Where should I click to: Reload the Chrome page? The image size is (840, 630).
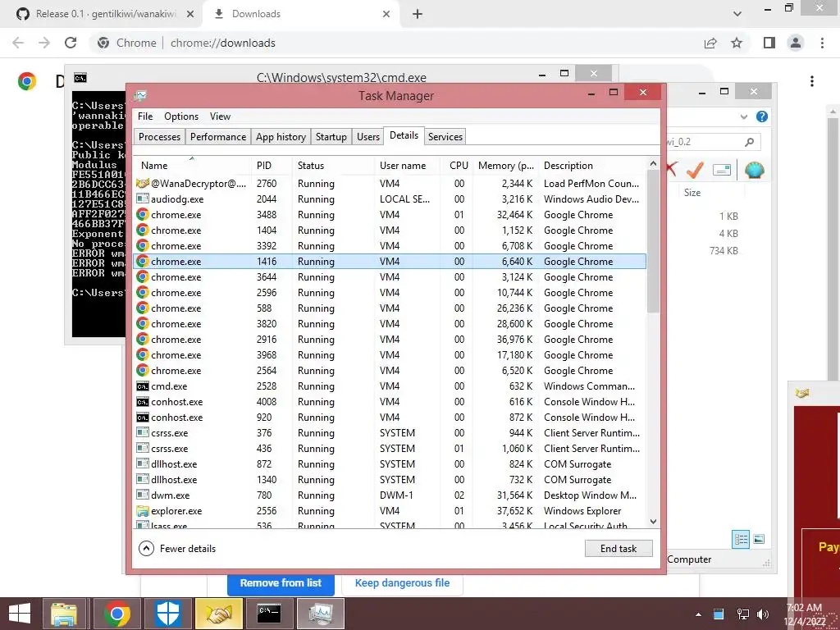click(x=71, y=43)
